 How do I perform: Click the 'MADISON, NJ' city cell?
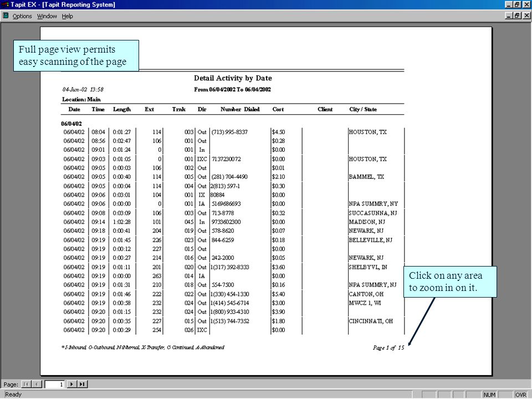(x=367, y=222)
